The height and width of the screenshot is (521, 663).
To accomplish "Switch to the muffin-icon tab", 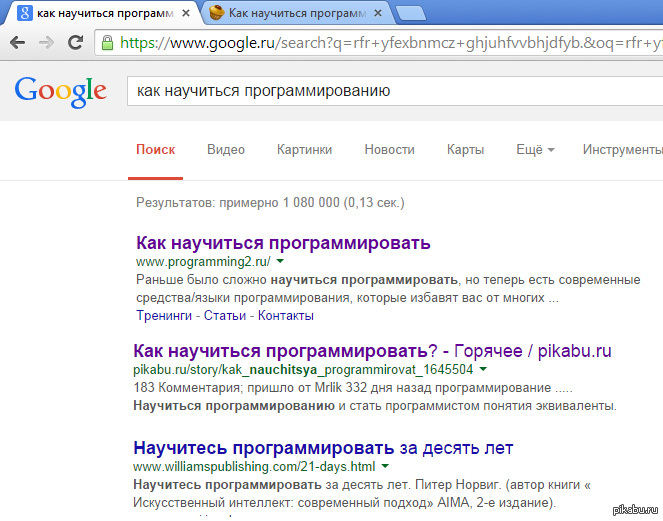I will pos(298,14).
